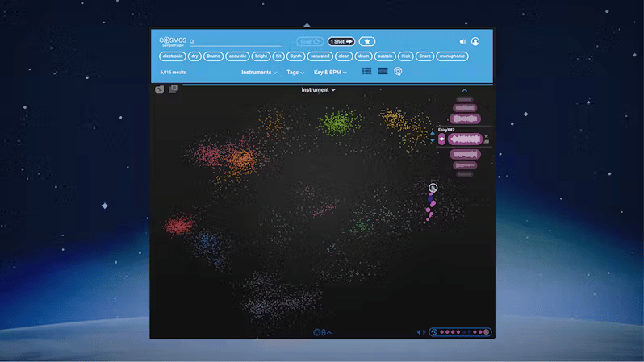Screen dimensions: 644x362
Task: Step to previous sample with up arrow
Action: [433, 133]
